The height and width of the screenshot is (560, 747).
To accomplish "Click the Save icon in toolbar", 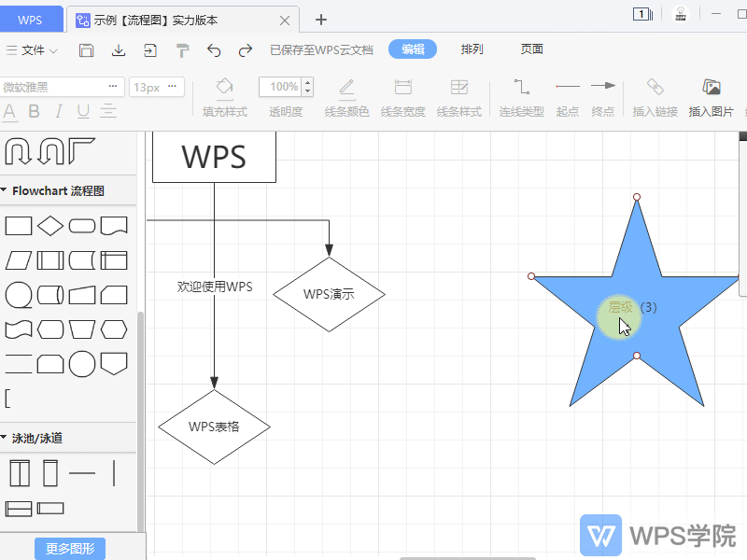I will [x=86, y=50].
